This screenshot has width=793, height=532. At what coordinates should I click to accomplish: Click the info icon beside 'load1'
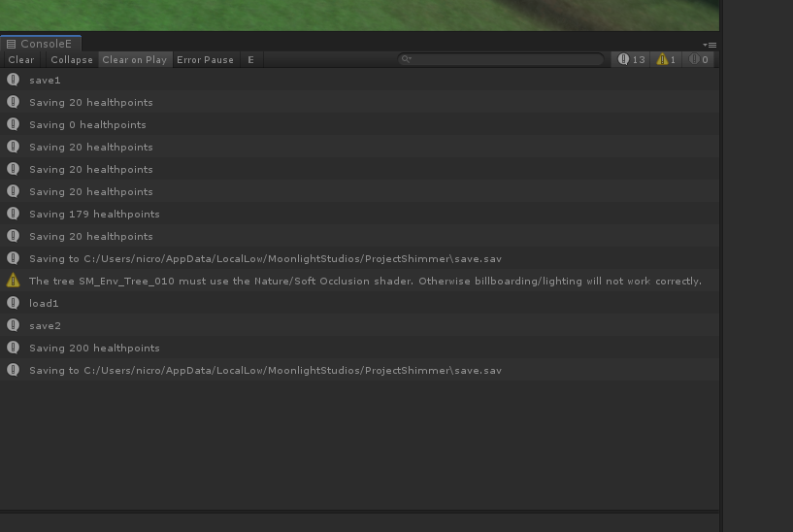pos(14,303)
